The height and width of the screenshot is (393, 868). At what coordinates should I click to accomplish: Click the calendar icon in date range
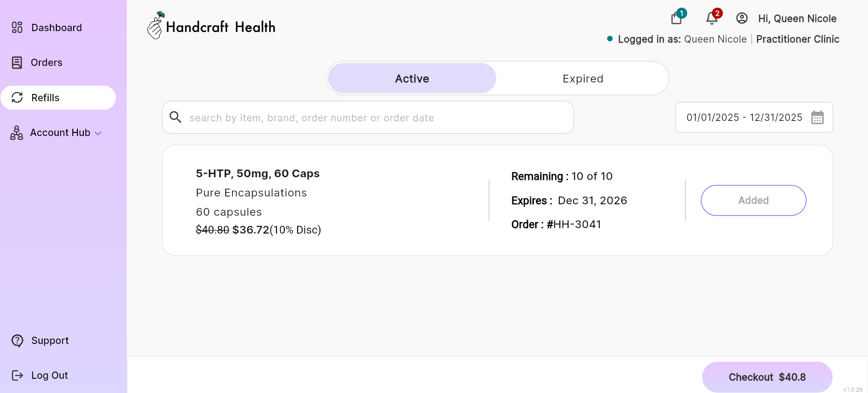tap(817, 118)
